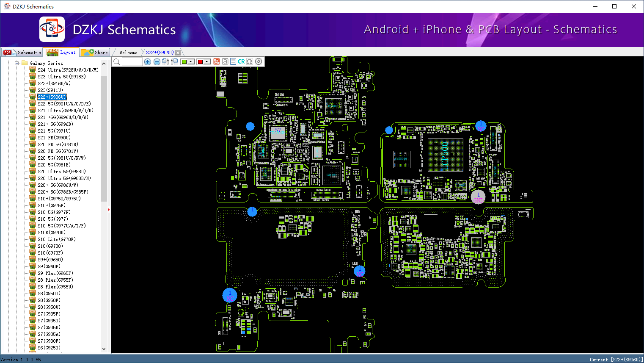
Task: Pick the red color swatch
Action: 200,62
